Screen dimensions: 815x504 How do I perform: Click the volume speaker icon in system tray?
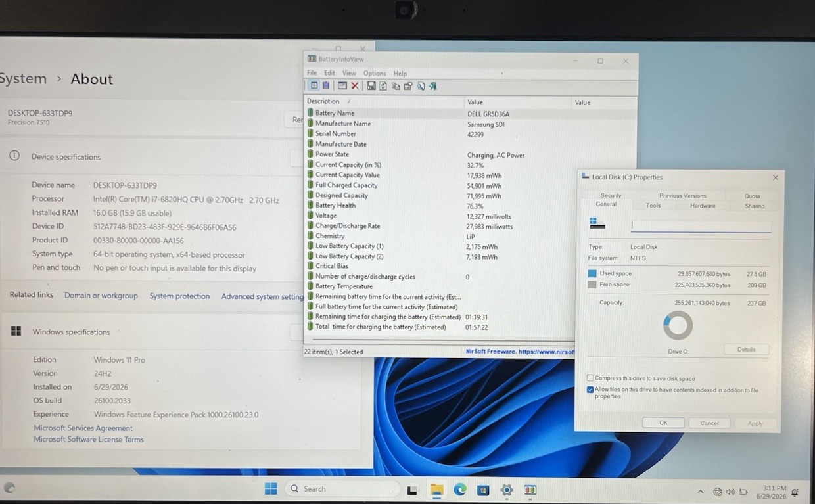(x=730, y=492)
